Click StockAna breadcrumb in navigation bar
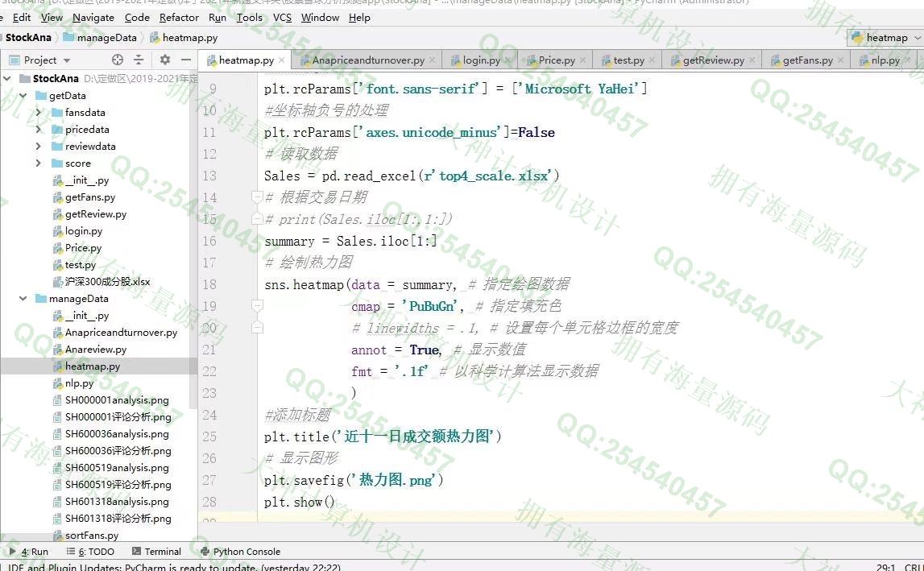The image size is (924, 571). click(28, 38)
